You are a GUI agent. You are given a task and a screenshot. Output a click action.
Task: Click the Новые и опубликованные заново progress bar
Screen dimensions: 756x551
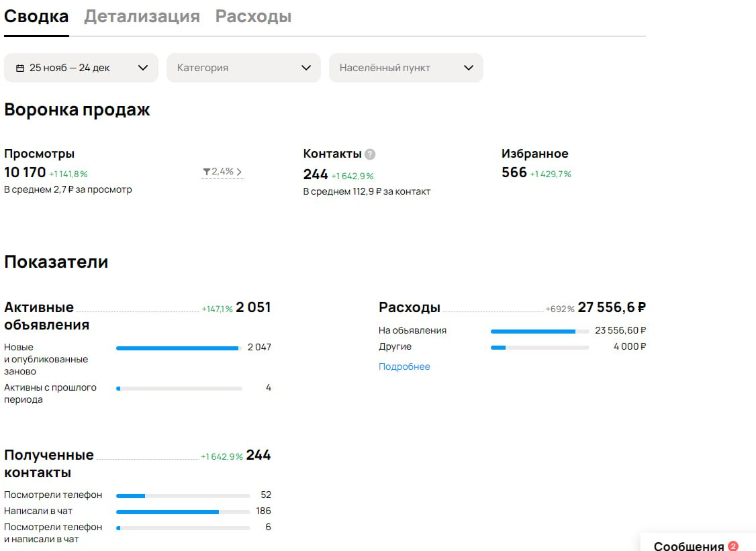pyautogui.click(x=179, y=348)
